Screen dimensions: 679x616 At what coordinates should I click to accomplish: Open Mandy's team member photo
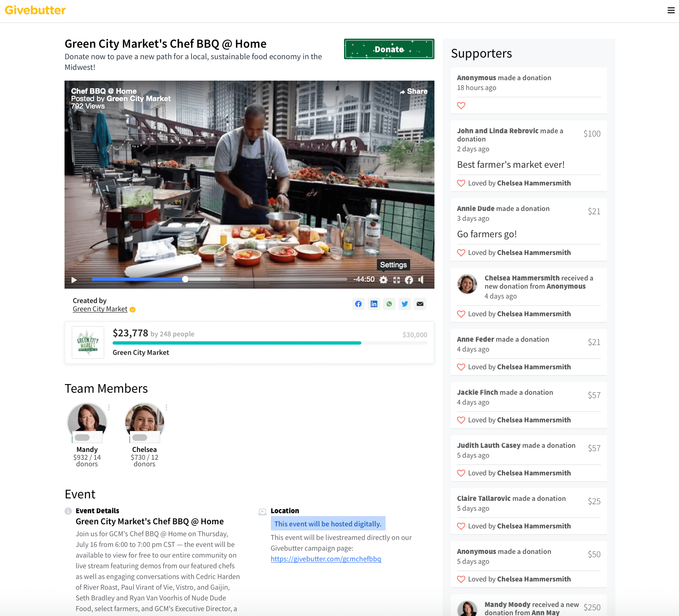point(87,422)
